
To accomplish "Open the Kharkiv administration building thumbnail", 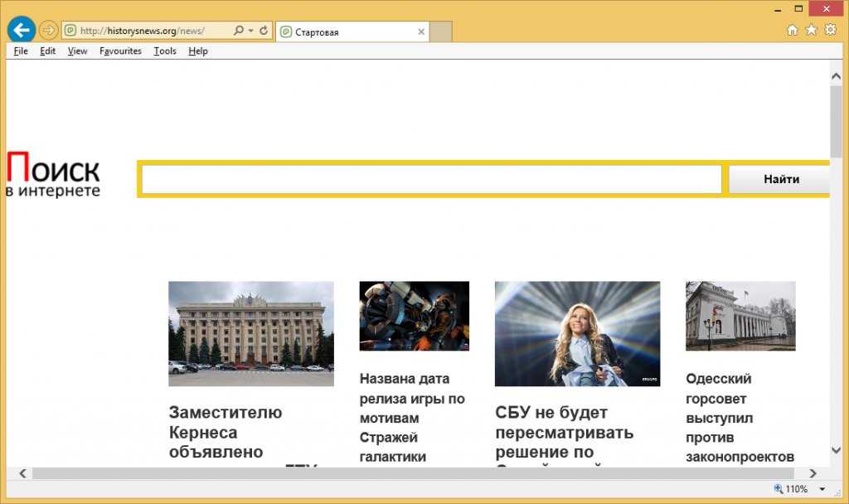I will pyautogui.click(x=250, y=333).
